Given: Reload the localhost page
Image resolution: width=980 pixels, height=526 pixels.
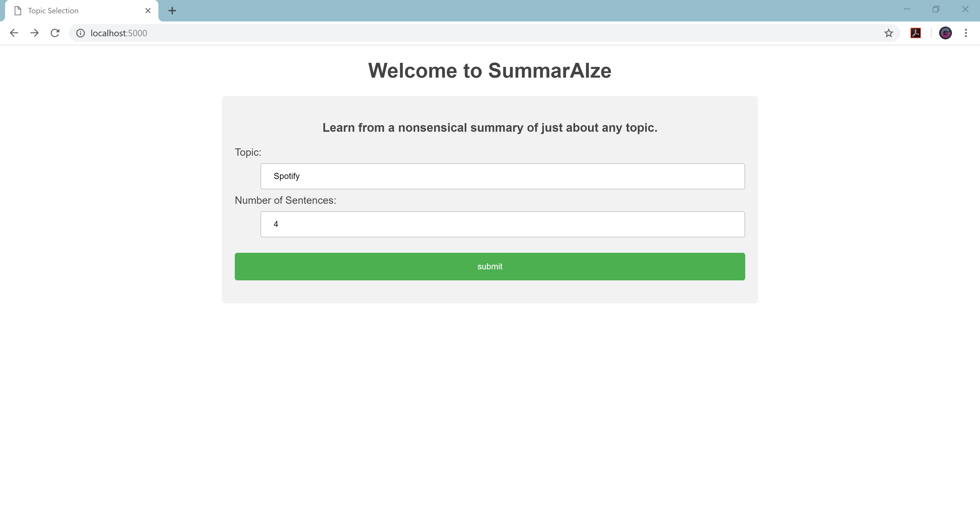Looking at the screenshot, I should (55, 33).
